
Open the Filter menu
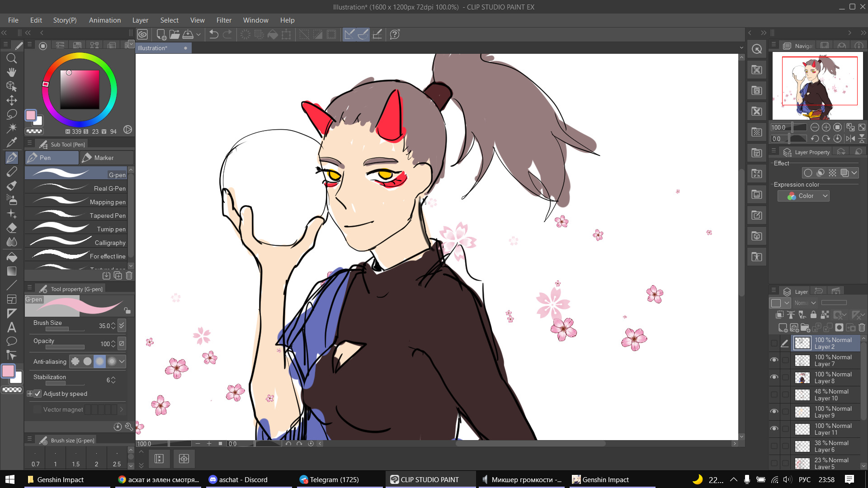[223, 20]
